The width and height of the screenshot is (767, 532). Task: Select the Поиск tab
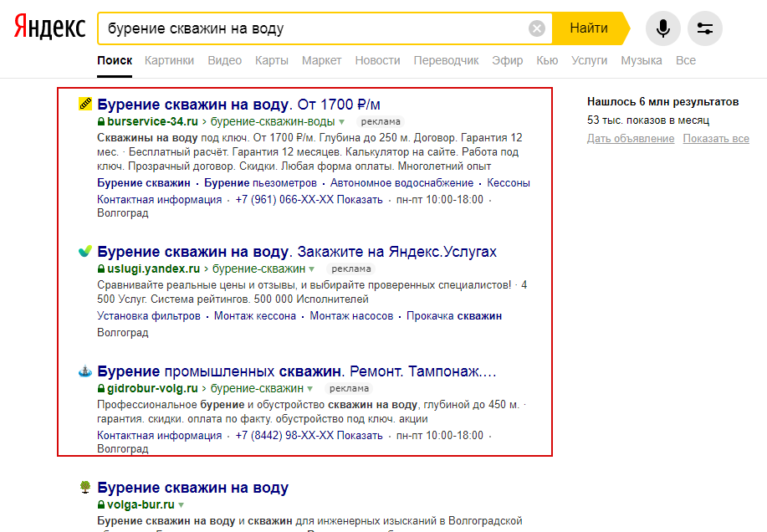coord(115,60)
